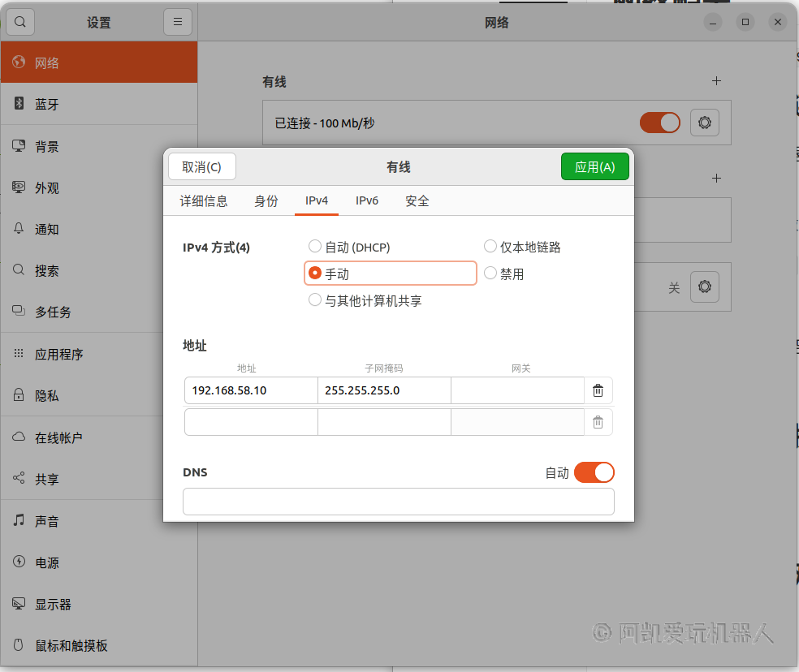Click the plus icon to add wired connection

pos(716,81)
